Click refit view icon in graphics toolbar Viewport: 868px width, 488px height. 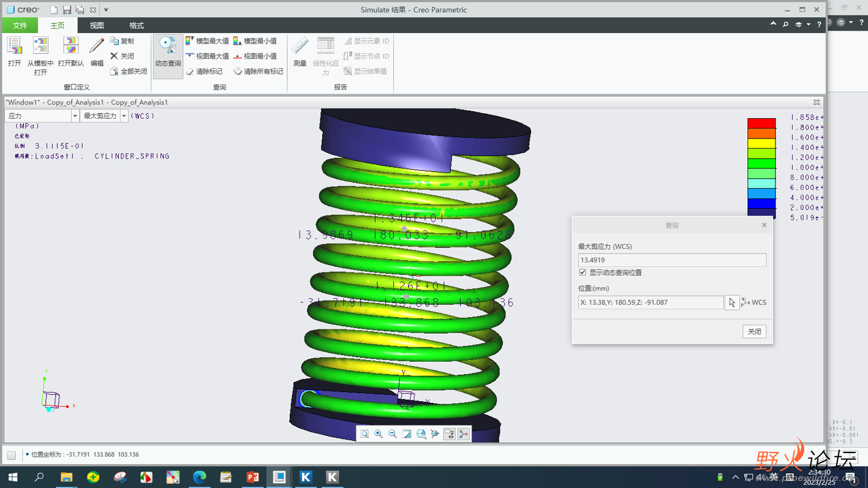click(364, 434)
